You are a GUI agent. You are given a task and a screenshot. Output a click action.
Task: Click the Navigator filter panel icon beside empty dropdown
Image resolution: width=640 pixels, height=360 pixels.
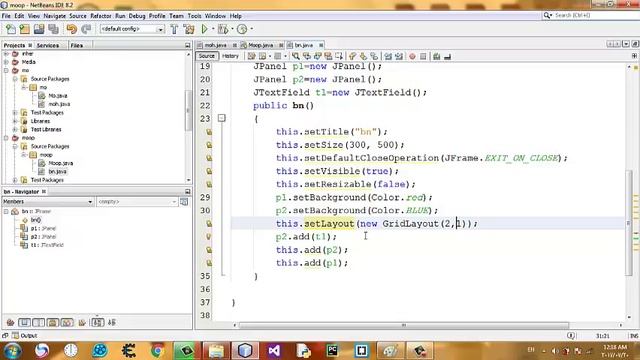click(x=184, y=202)
